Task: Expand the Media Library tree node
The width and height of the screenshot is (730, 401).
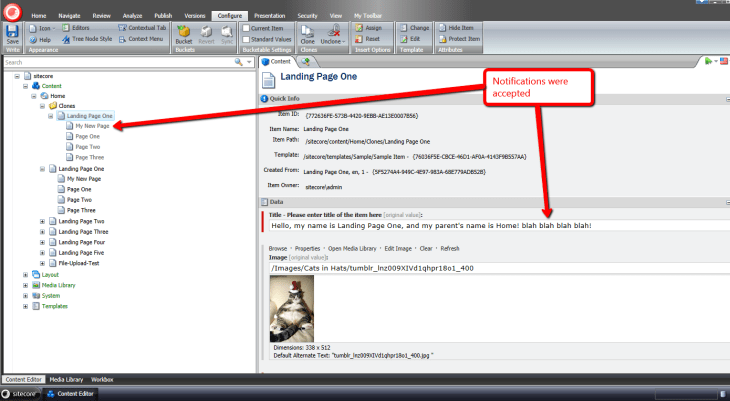Action: [x=26, y=284]
